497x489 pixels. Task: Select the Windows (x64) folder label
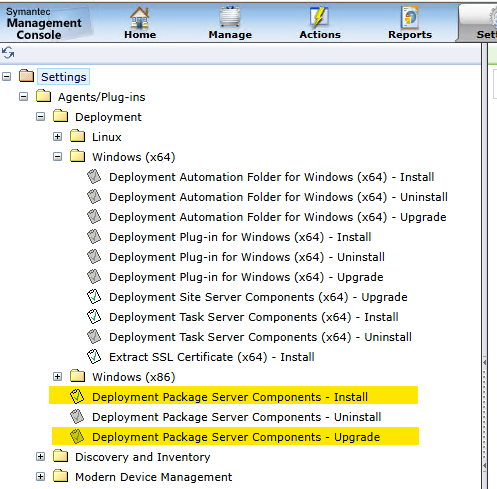pyautogui.click(x=134, y=157)
